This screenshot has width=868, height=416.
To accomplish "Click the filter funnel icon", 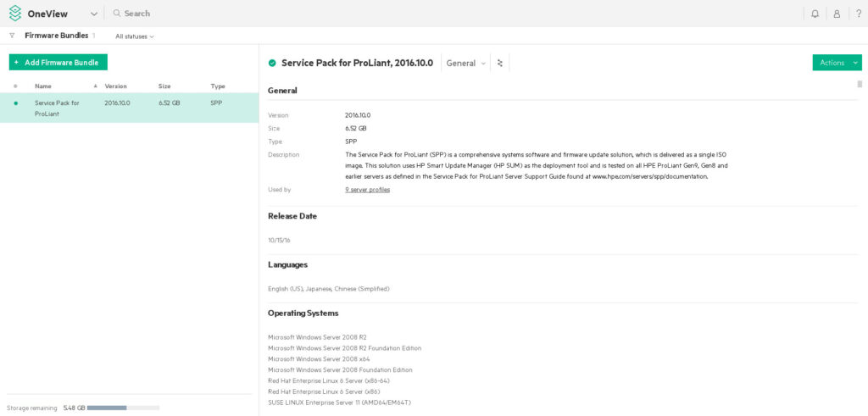I will tap(12, 36).
